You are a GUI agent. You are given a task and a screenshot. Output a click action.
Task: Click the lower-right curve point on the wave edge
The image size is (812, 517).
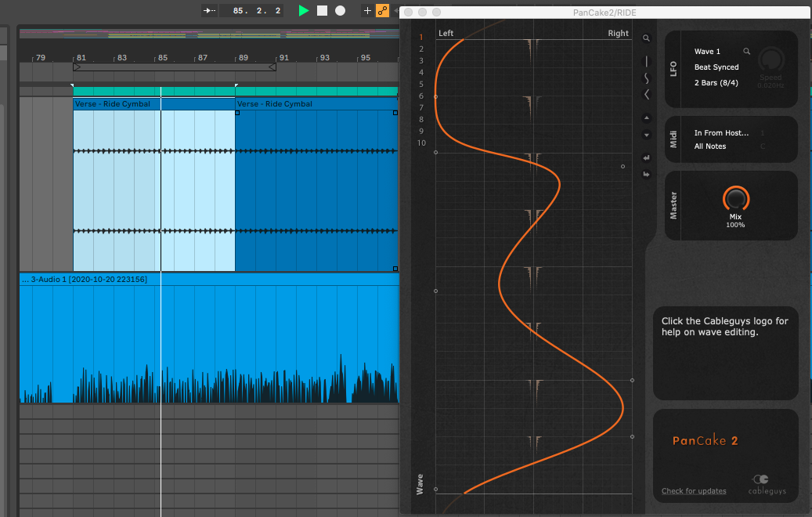tap(633, 436)
